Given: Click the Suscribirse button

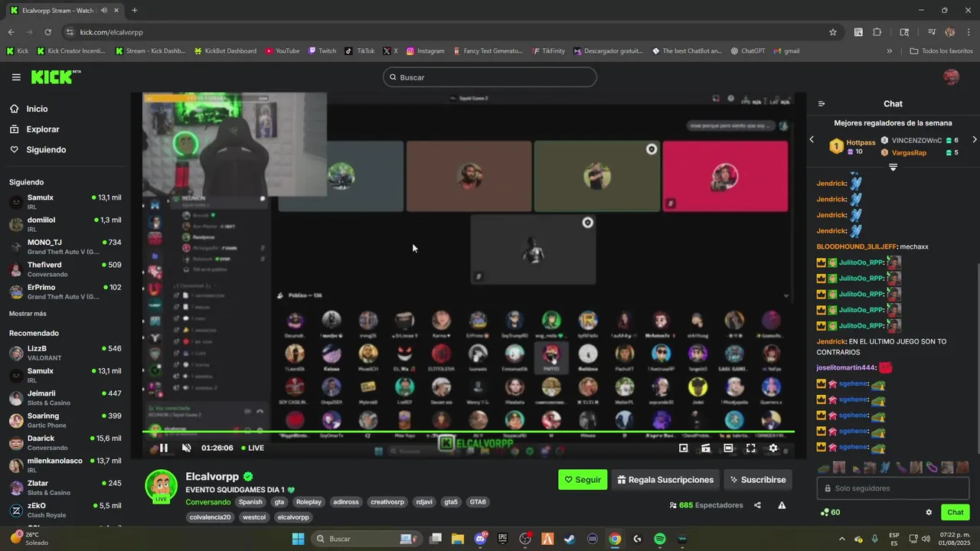Looking at the screenshot, I should [758, 480].
